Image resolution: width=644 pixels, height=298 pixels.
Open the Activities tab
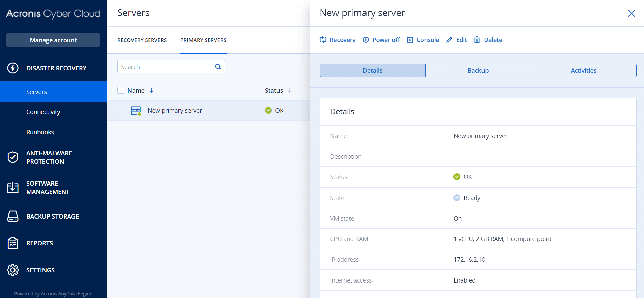point(584,70)
